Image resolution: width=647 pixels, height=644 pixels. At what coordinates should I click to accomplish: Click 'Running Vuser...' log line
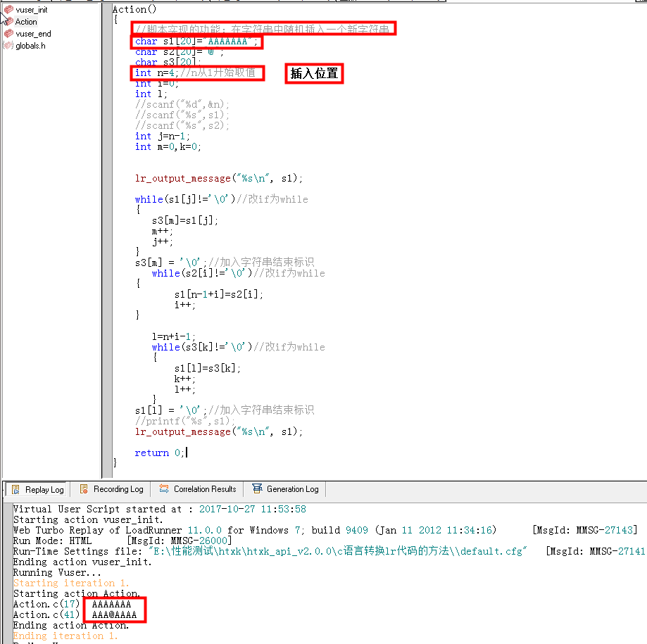tap(57, 573)
